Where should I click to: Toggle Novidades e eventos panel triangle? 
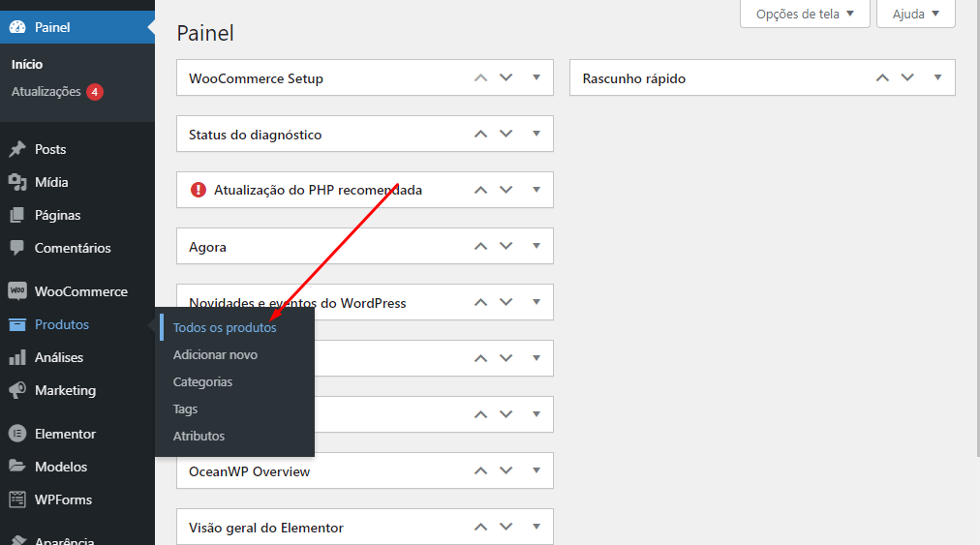(536, 302)
